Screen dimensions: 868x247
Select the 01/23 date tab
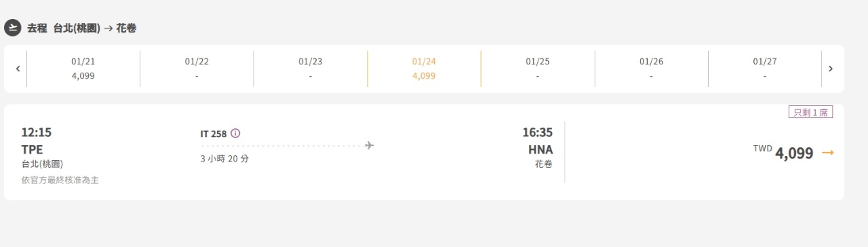pyautogui.click(x=311, y=69)
